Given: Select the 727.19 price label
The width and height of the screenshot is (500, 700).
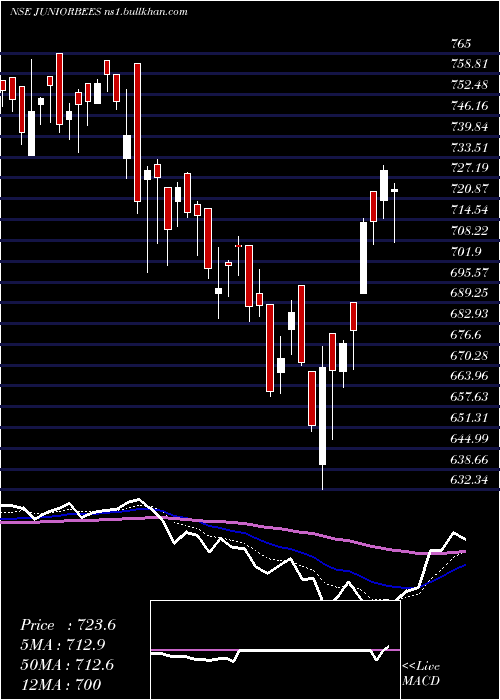Looking at the screenshot, I should (x=469, y=168).
